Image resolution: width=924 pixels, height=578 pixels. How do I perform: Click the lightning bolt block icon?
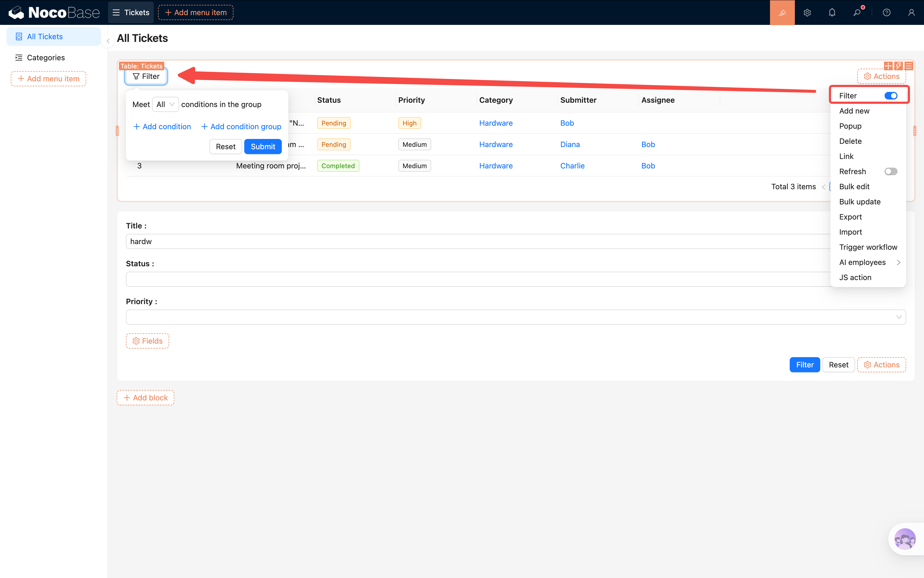[898, 66]
